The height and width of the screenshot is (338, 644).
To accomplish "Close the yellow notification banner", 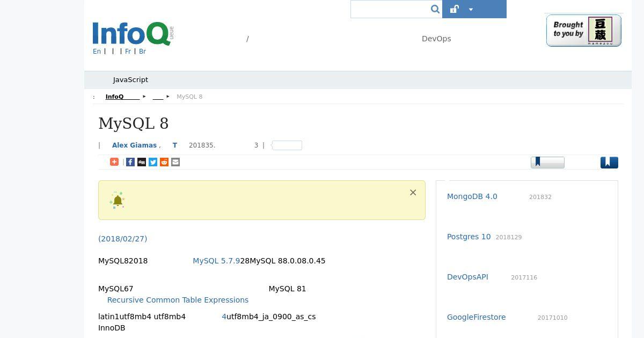I will tap(413, 193).
